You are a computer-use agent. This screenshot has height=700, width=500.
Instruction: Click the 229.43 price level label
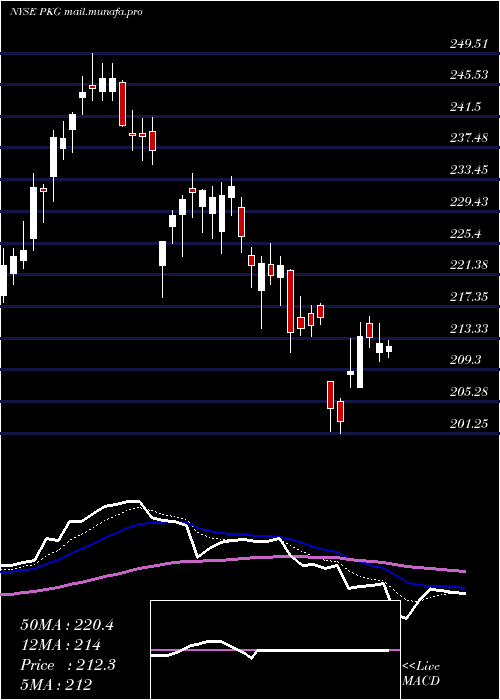468,202
